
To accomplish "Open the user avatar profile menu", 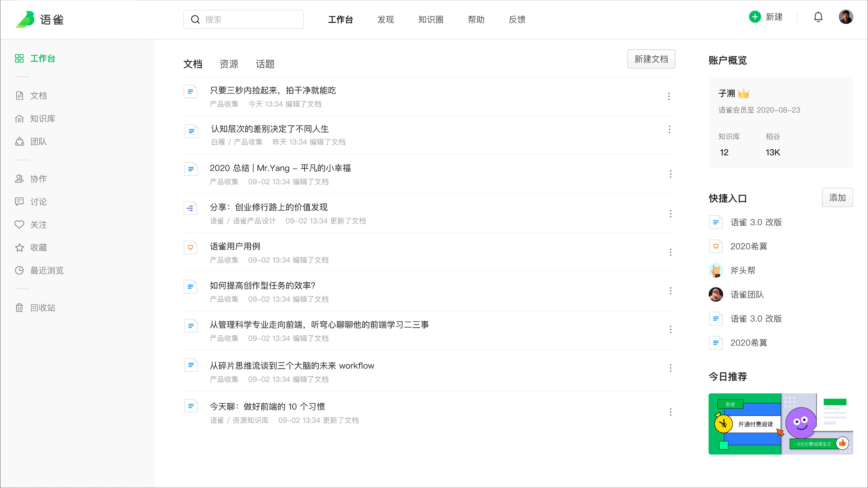I will coord(845,17).
